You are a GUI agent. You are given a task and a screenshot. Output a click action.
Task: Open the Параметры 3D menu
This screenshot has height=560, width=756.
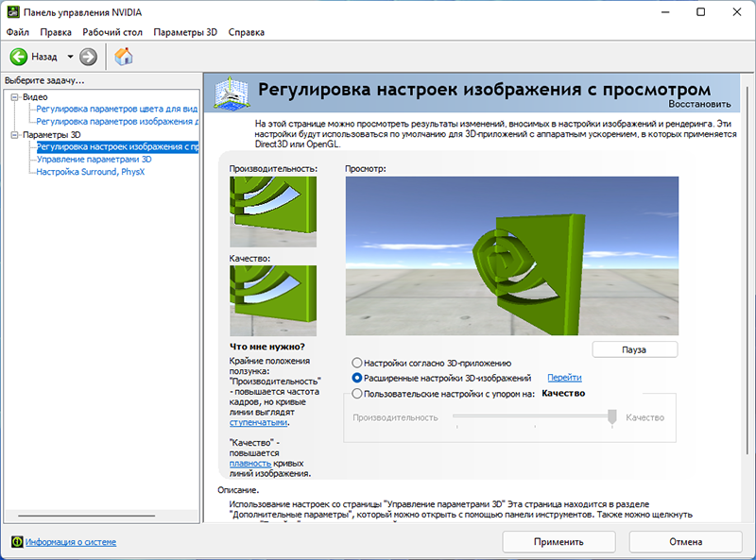pos(185,32)
